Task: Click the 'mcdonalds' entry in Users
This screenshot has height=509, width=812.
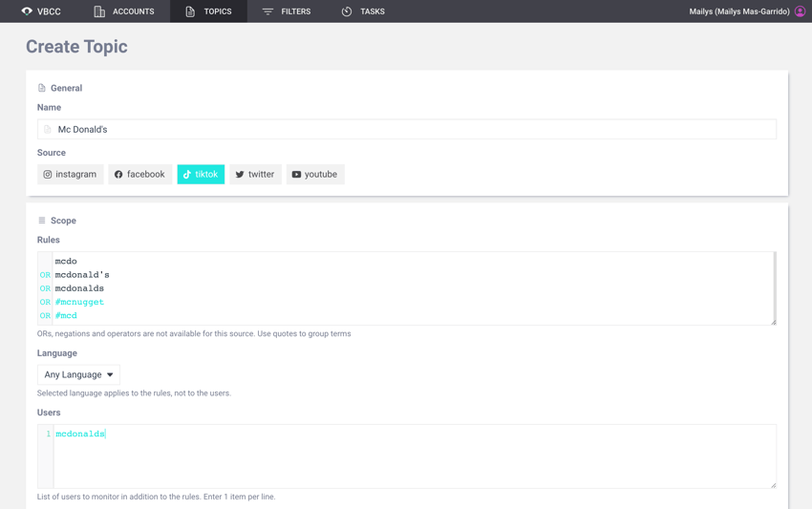Action: click(x=80, y=434)
